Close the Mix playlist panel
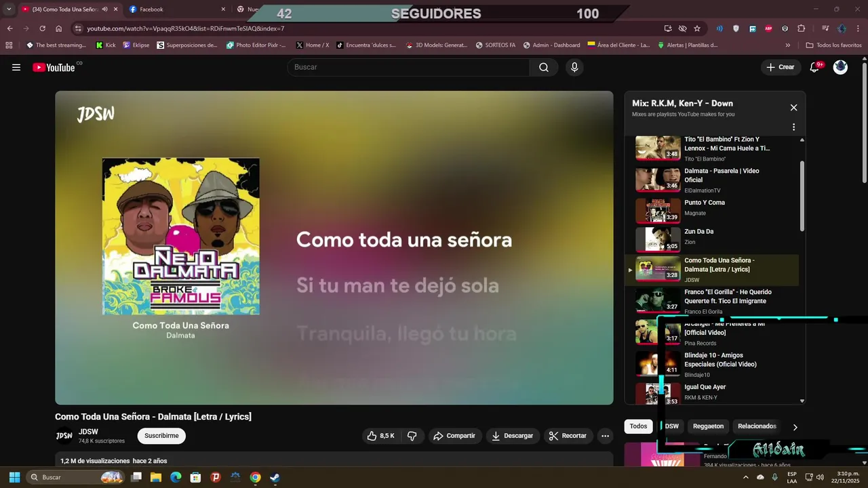This screenshot has height=488, width=868. [x=793, y=108]
